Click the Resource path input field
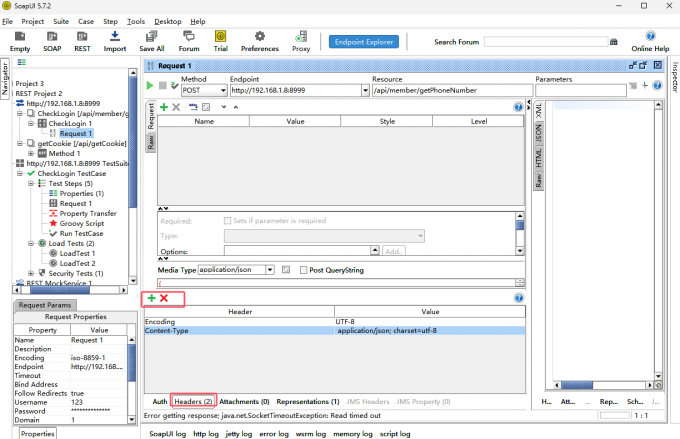Viewport: 680px width, 439px height. click(x=452, y=91)
